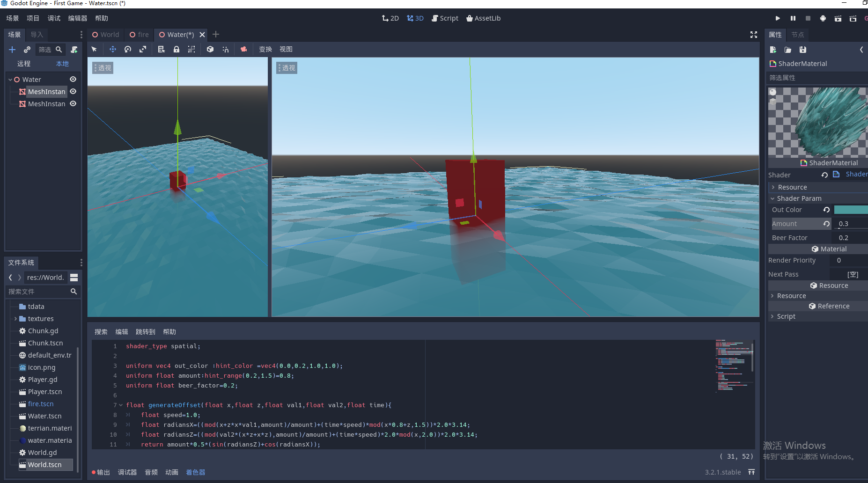The width and height of the screenshot is (868, 483).
Task: Open the 视图 view menu in the viewport
Action: (286, 49)
